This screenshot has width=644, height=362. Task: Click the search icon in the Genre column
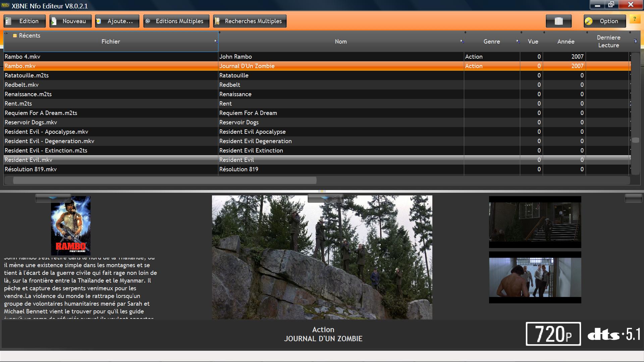(518, 41)
